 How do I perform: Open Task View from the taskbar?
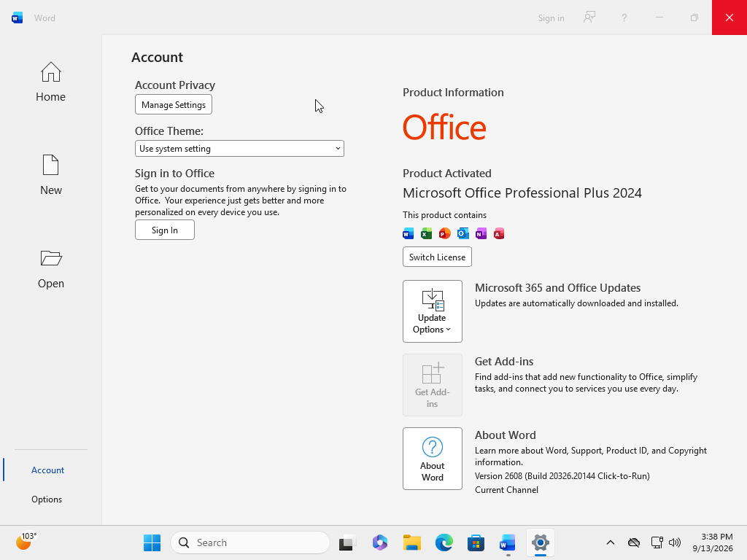[347, 542]
